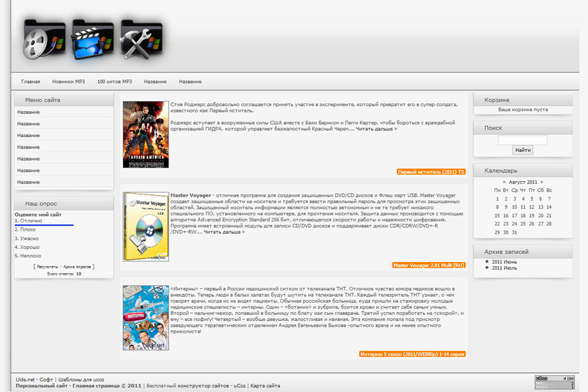Screen dimensions: 588x392
Task: Select day 19 in the calendar
Action: pos(532,216)
